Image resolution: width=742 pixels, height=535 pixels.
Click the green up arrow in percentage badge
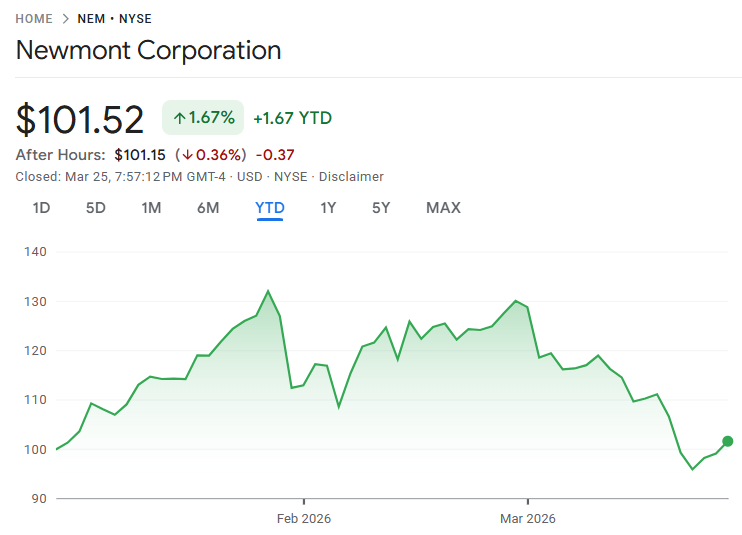[180, 118]
